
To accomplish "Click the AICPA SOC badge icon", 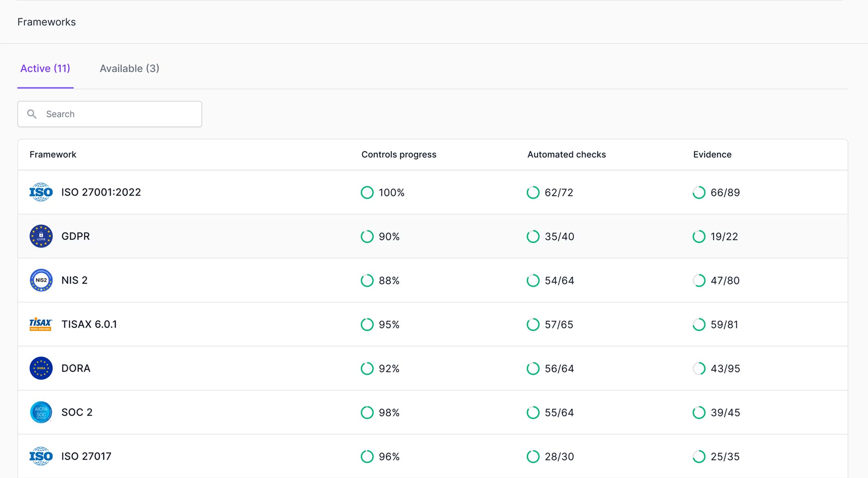I will tap(41, 412).
